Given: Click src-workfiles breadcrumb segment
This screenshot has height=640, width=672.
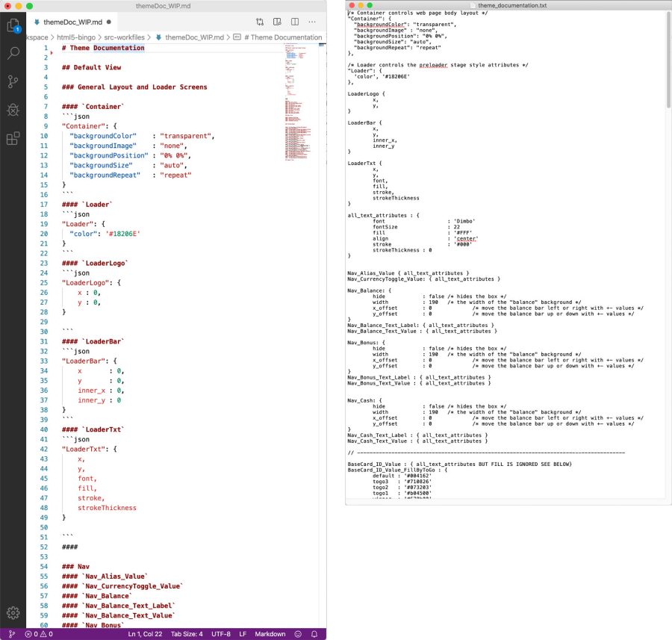Looking at the screenshot, I should coord(124,37).
